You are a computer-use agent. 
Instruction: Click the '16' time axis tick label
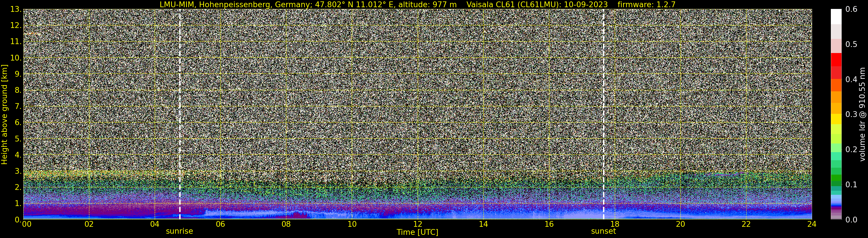(549, 224)
